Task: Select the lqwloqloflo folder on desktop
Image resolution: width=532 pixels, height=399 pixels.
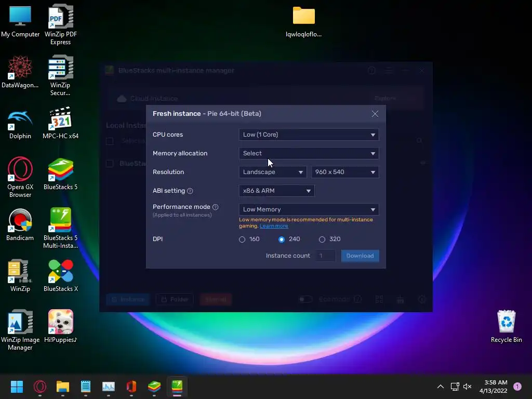Action: (x=303, y=22)
